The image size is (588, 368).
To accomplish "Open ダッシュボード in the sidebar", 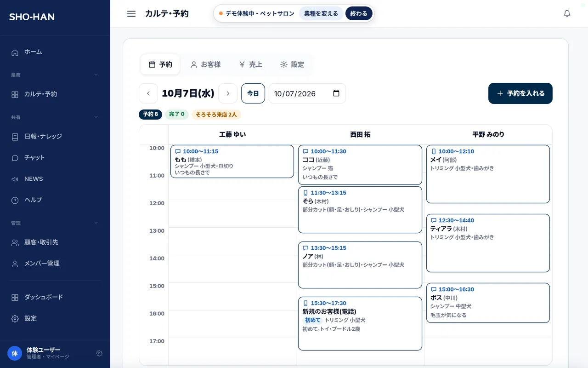I will [x=55, y=297].
